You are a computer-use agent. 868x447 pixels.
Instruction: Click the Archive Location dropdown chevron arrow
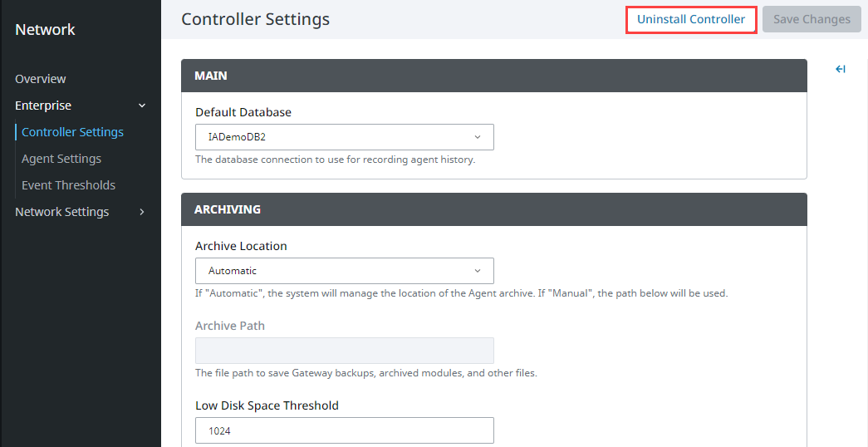point(478,271)
